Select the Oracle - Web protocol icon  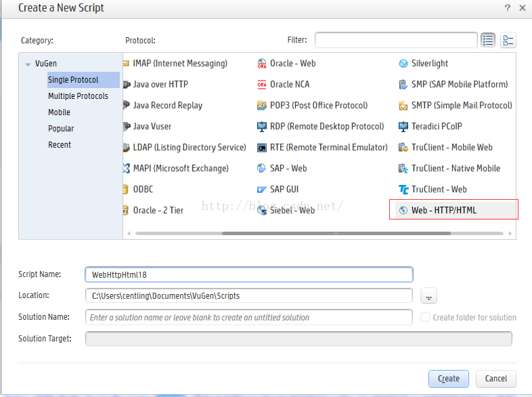(x=261, y=64)
